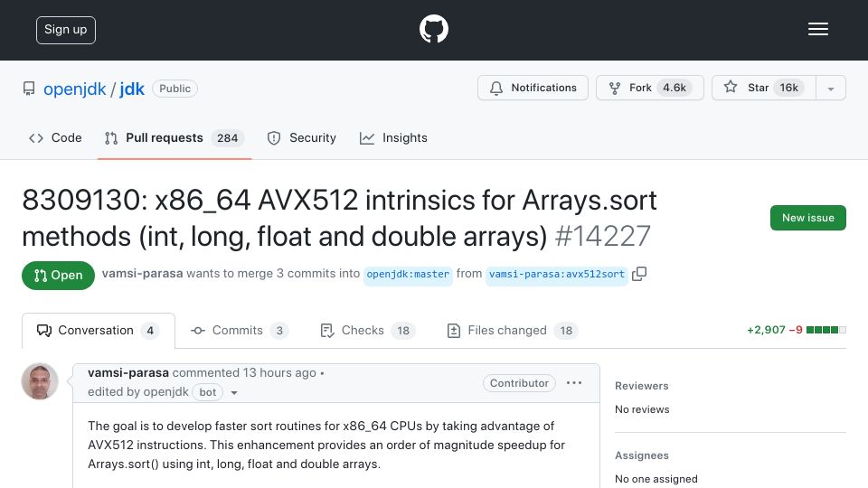Switch to the Code tab
Viewport: 868px width, 488px height.
pos(55,137)
